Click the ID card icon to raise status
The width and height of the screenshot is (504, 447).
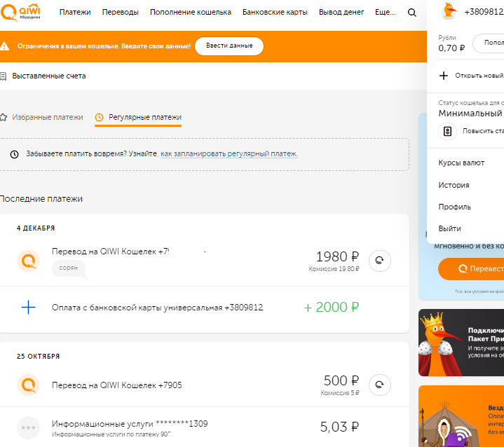(x=447, y=131)
